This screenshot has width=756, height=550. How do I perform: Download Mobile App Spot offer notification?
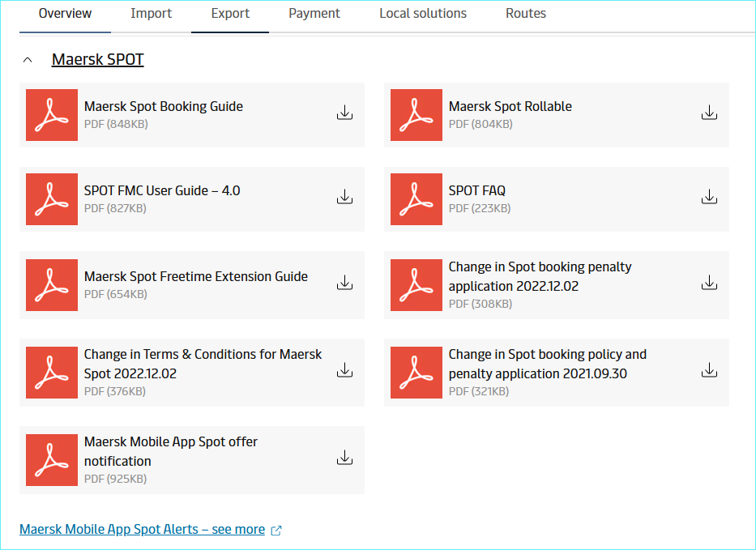click(344, 458)
